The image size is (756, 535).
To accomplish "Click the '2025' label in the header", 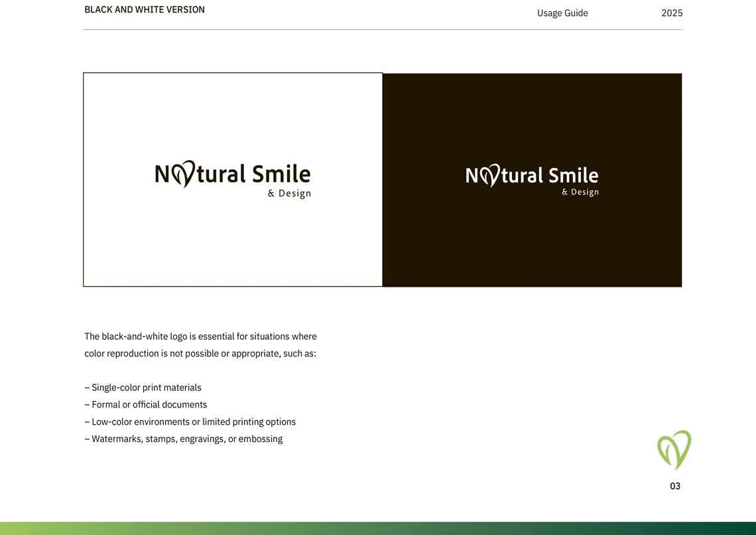I will click(672, 13).
